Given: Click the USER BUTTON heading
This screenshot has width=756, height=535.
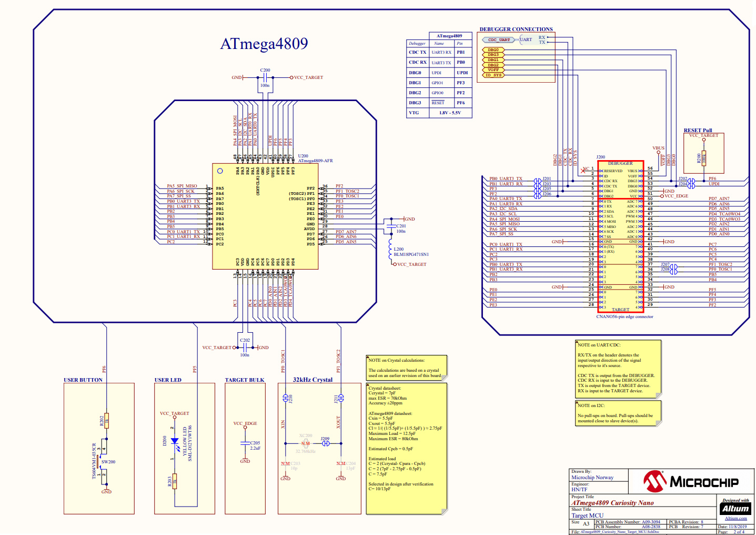Looking at the screenshot, I should tap(83, 380).
